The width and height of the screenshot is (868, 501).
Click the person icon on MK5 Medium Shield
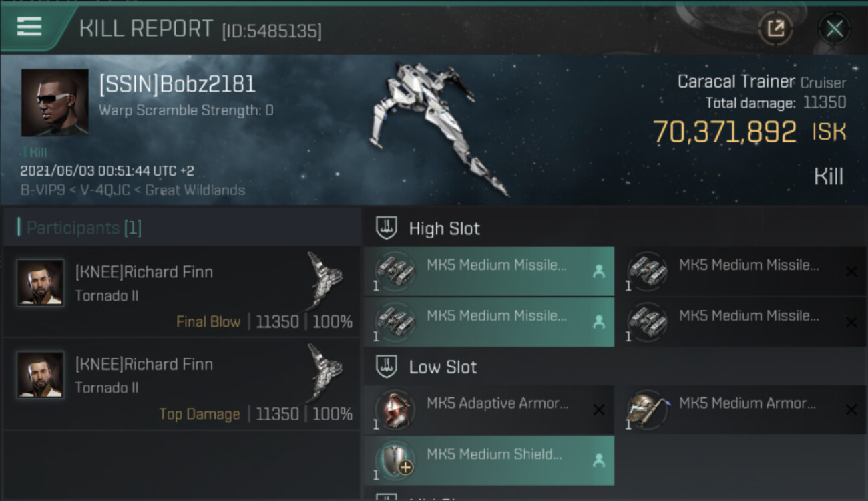pos(599,460)
